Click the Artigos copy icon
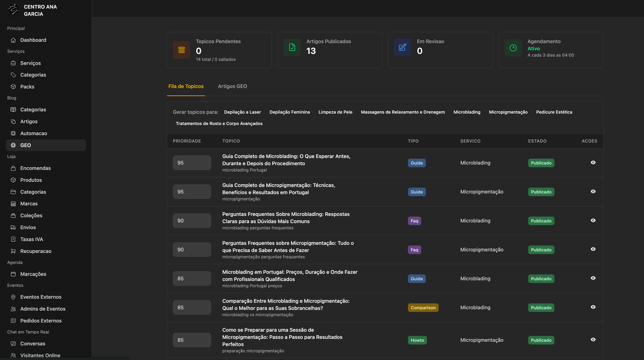 tap(13, 122)
